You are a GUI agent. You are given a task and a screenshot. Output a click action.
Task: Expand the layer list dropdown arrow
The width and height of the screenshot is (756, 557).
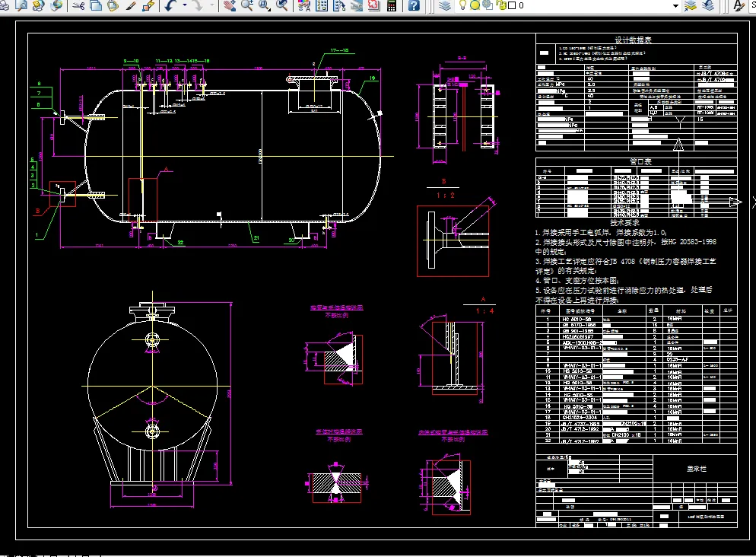[x=675, y=6]
